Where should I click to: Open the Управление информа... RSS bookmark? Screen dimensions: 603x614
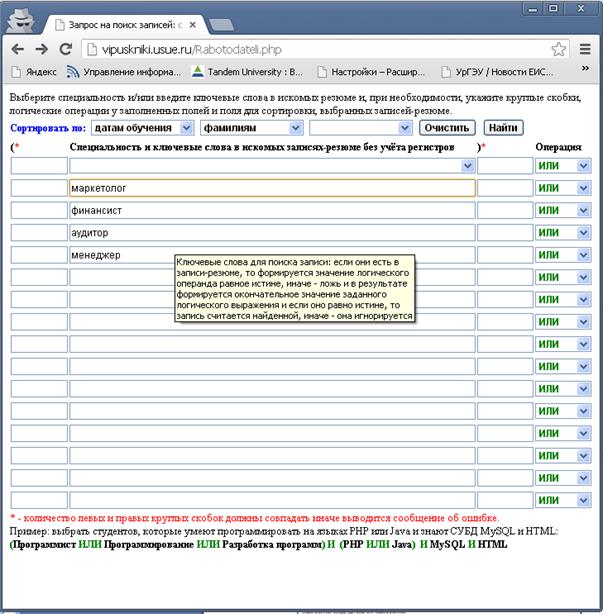124,72
